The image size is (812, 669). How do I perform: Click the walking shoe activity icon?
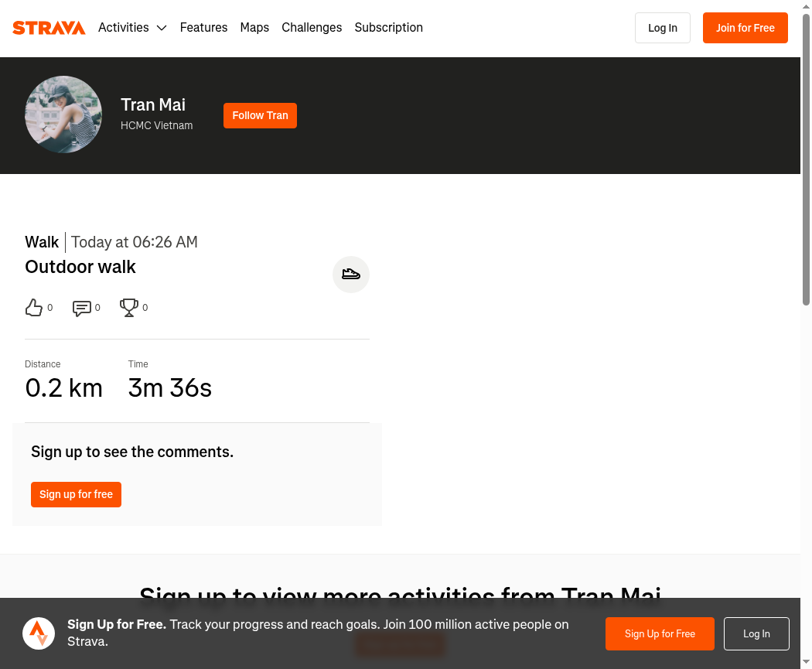point(350,274)
